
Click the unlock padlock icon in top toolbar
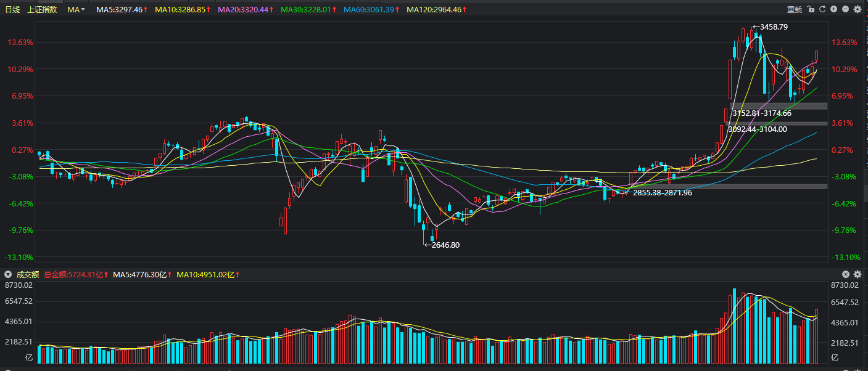pyautogui.click(x=811, y=9)
